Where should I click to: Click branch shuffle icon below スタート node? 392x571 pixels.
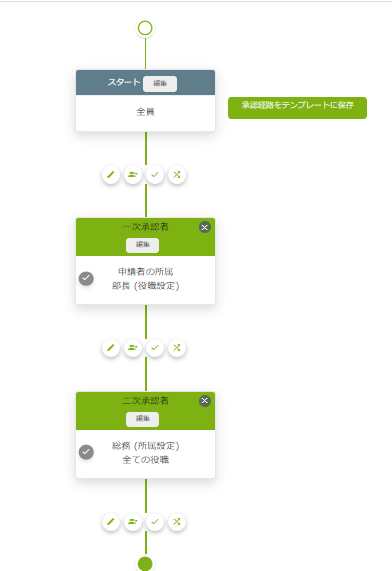(177, 174)
